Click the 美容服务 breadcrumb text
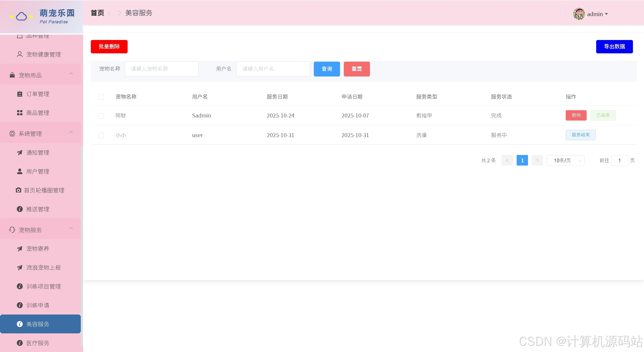 (x=139, y=13)
